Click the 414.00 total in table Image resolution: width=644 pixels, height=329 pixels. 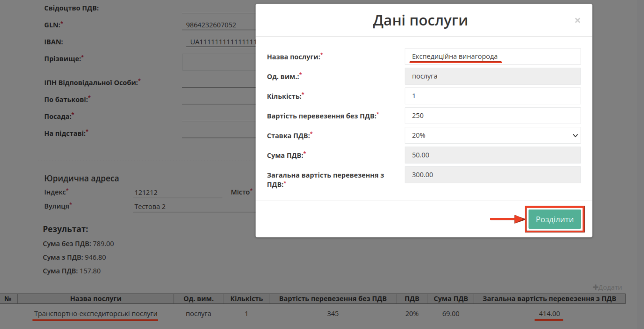click(549, 314)
